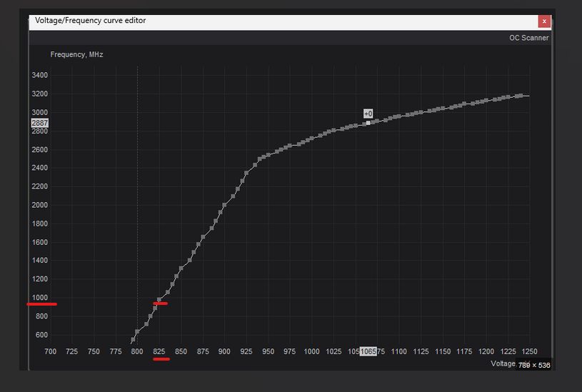
Task: Select the curve point at 850 mV
Action: point(181,268)
